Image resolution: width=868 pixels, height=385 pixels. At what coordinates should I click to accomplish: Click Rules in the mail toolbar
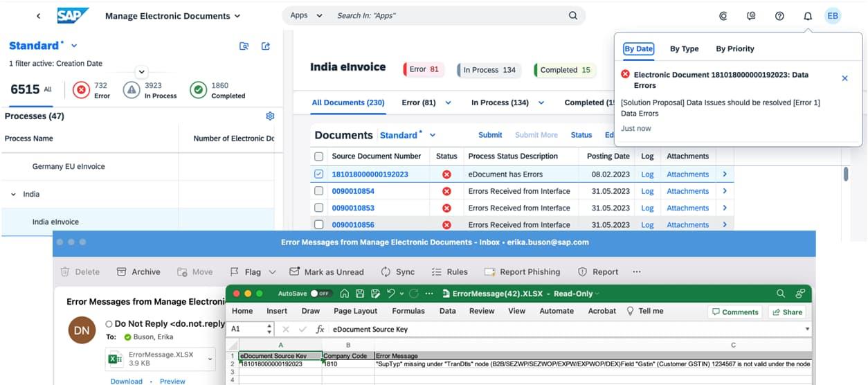[x=449, y=272]
